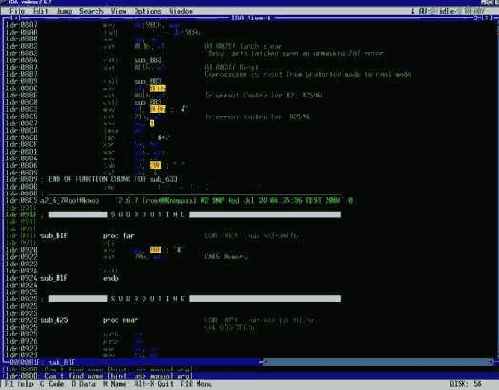Screen dimensions: 499x390
Task: Click C Code shortcut in status bar
Action: click(x=52, y=384)
